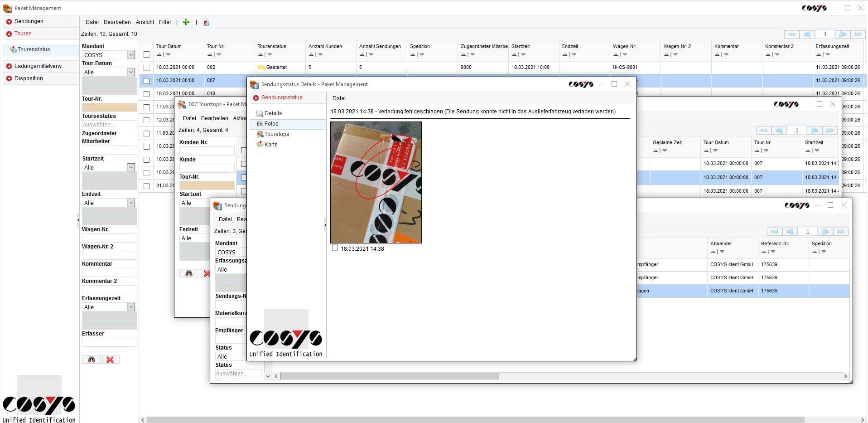Open Tourenstatus Auswählen combo in main filter
Screen dimensions: 868x423
109,125
